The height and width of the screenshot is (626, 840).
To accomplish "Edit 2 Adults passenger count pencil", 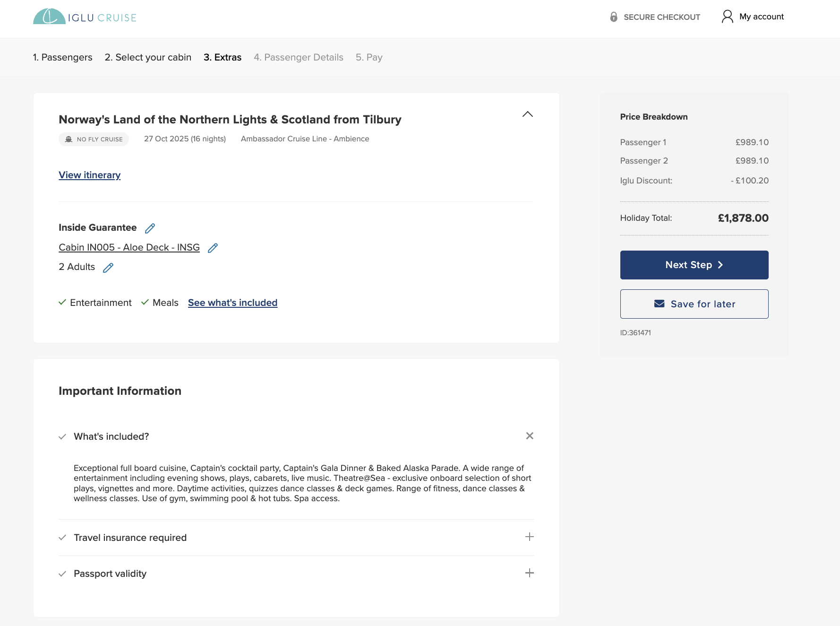I will click(x=108, y=268).
